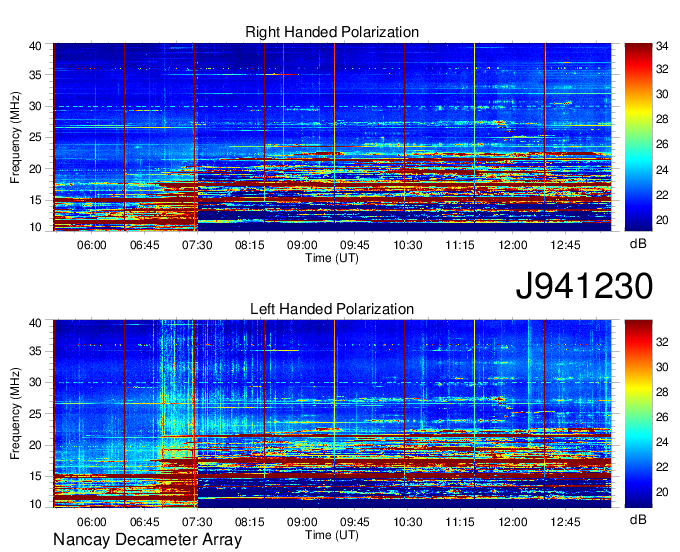The image size is (680, 552).
Task: Click 30 MHz tick on right-handed plot
Action: click(x=36, y=106)
